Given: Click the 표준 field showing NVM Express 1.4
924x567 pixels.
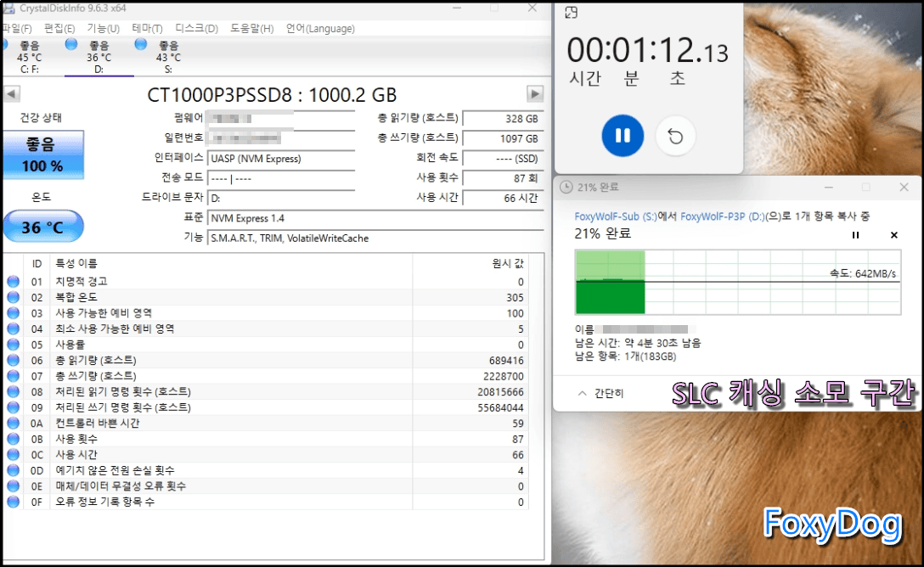Looking at the screenshot, I should (x=375, y=218).
